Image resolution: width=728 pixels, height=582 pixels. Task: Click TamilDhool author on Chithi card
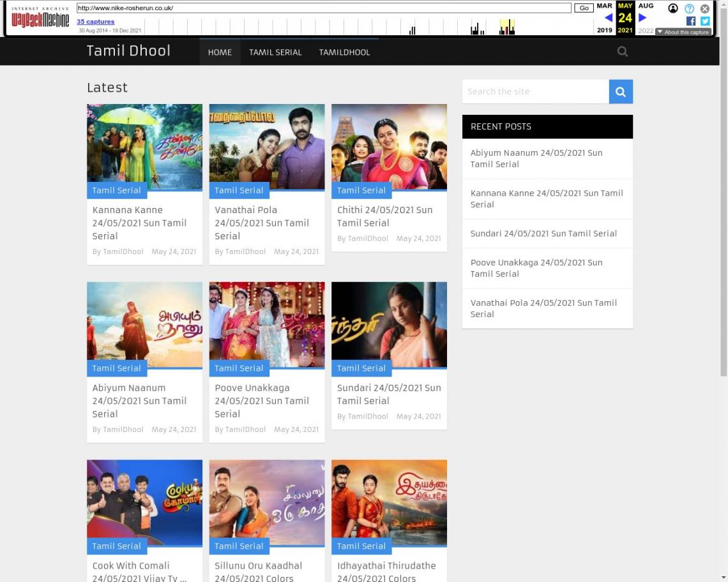tap(368, 239)
